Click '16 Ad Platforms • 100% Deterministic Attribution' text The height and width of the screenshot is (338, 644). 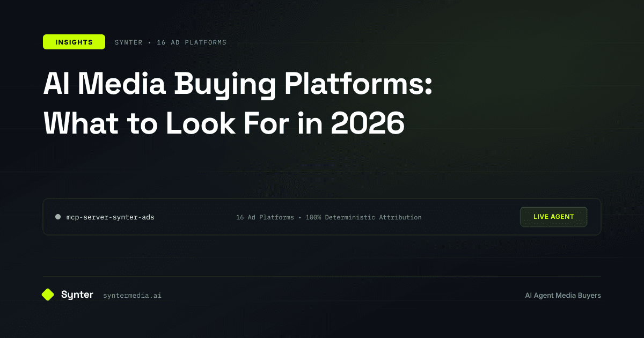tap(329, 217)
